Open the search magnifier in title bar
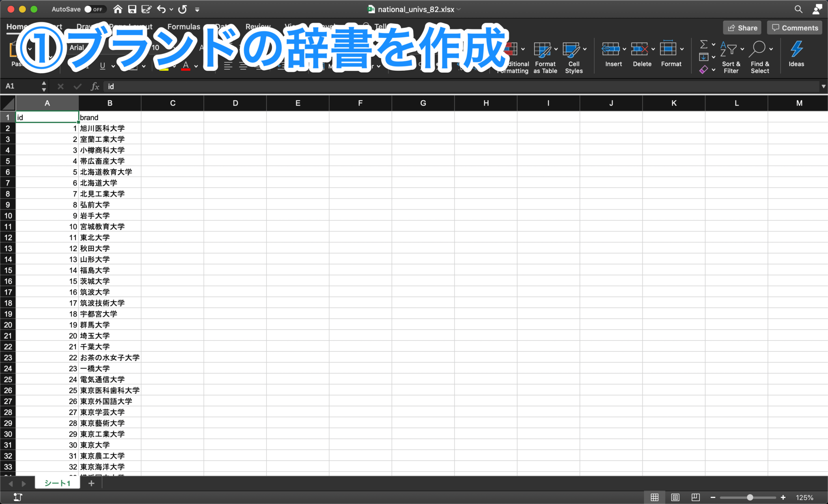Screen dimensions: 828x504 pos(798,9)
